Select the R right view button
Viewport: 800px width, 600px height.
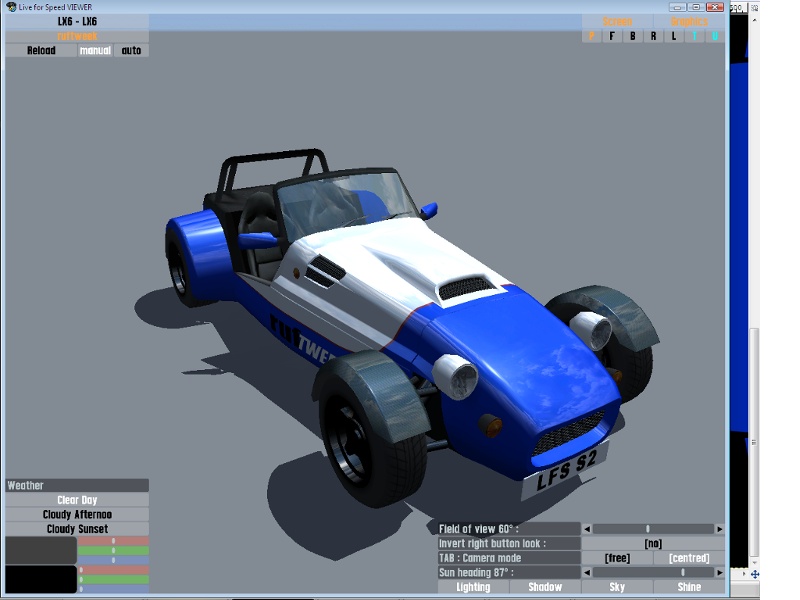tap(653, 36)
